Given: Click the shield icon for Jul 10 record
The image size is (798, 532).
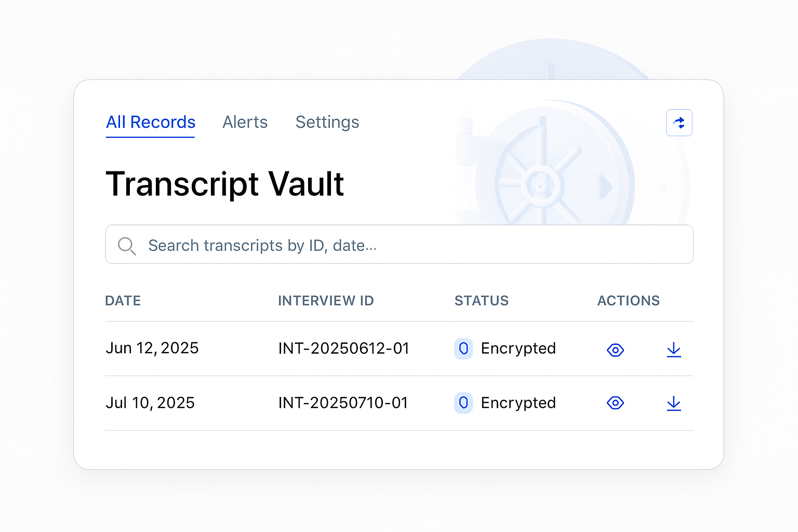Looking at the screenshot, I should tap(463, 403).
